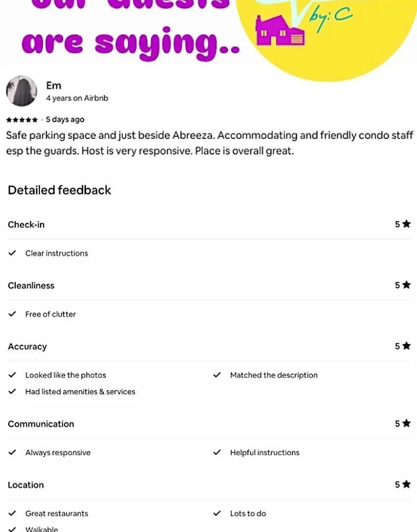Click the star icon beside Location rating
417x532 pixels.
[407, 485]
